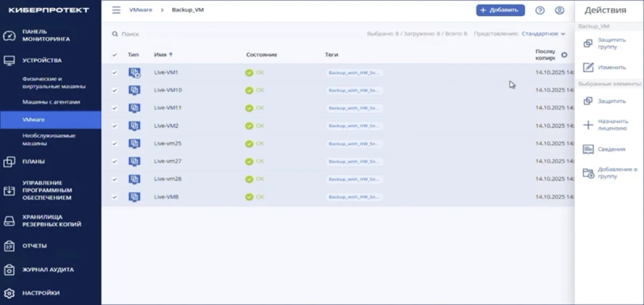Open Машины с агентами in sidebar
Image resolution: width=644 pixels, height=305 pixels.
coord(51,101)
